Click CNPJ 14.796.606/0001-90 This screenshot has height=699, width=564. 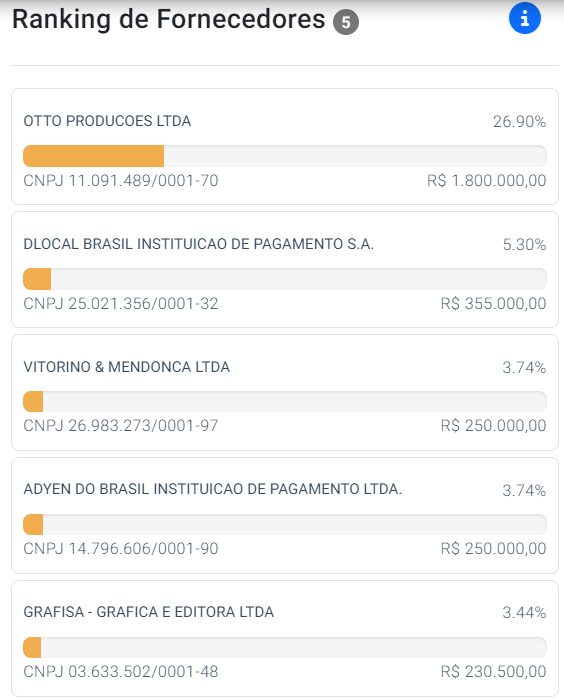click(121, 549)
